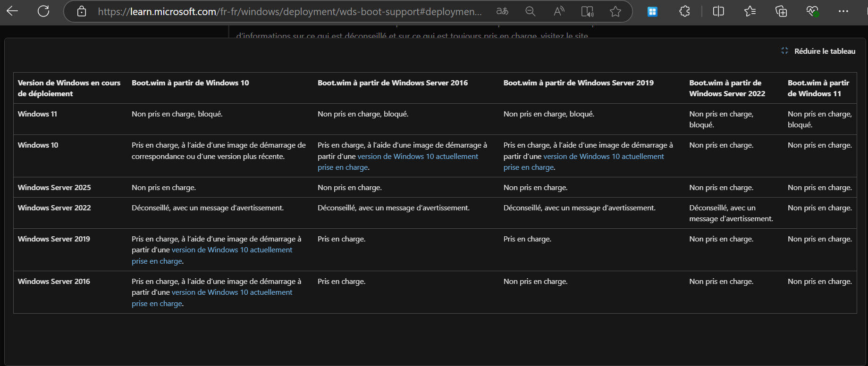Click 'Pris en charge.' in Server 2016 row, Server 2016 column
868x366 pixels.
[342, 281]
